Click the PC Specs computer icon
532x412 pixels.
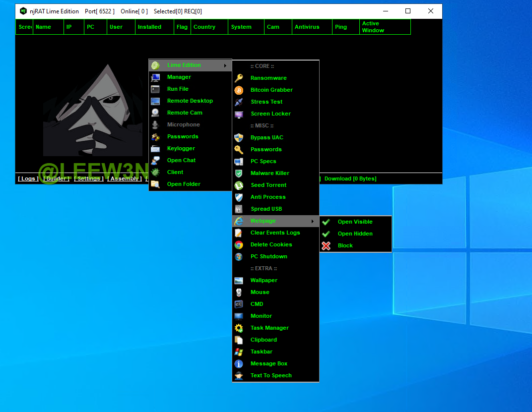[x=239, y=162]
